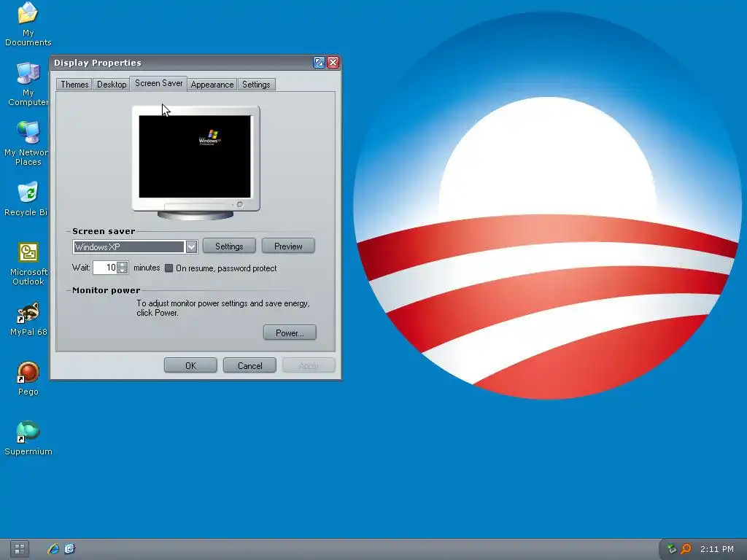The image size is (747, 560).
Task: Switch to the Themes tab
Action: pyautogui.click(x=74, y=85)
